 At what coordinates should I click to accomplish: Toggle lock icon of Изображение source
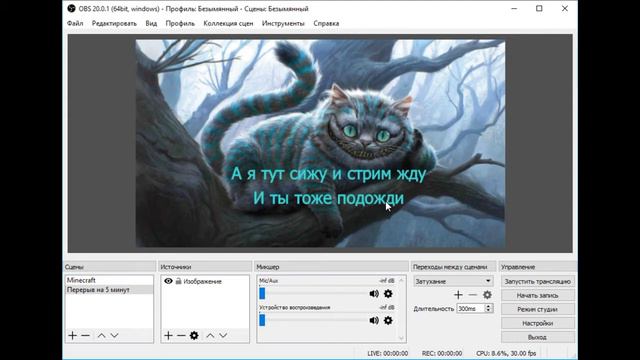pyautogui.click(x=178, y=281)
